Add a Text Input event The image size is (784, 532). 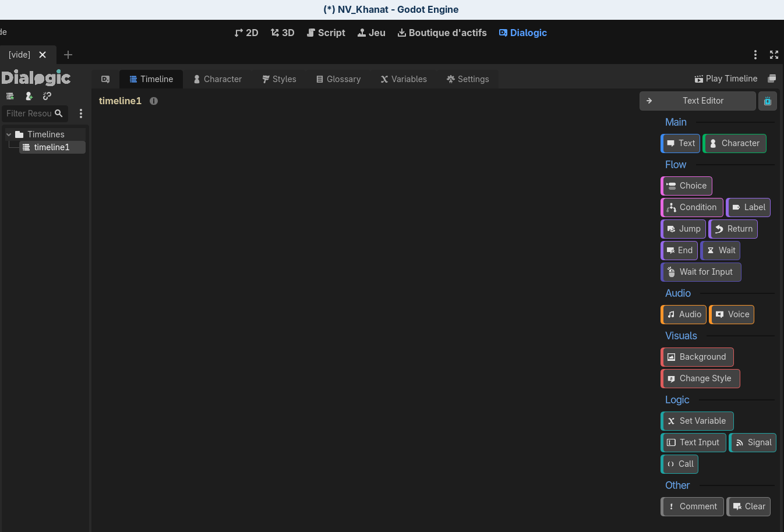693,442
